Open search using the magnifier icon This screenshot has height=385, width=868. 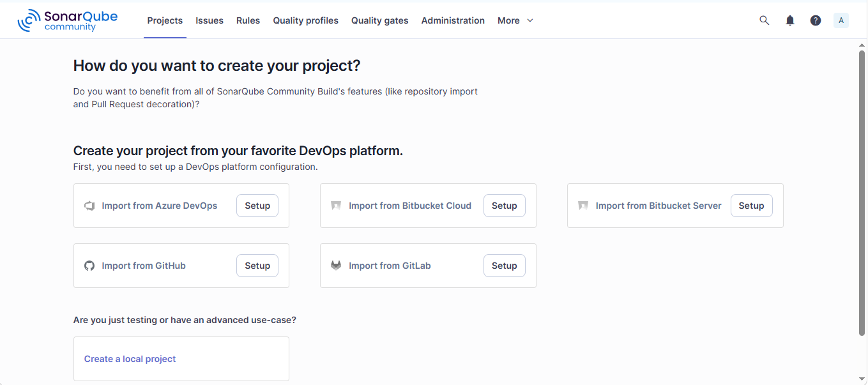pyautogui.click(x=764, y=20)
